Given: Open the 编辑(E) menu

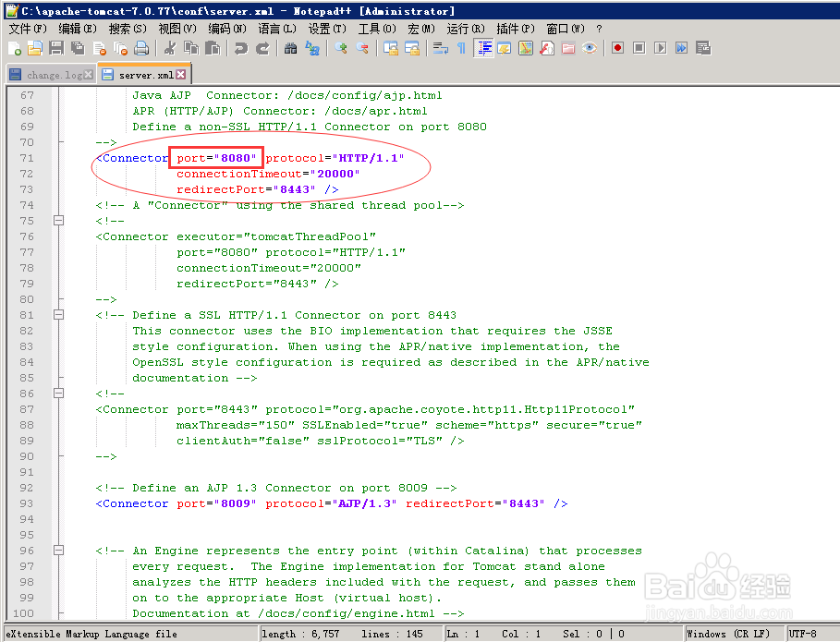Looking at the screenshot, I should point(78,29).
